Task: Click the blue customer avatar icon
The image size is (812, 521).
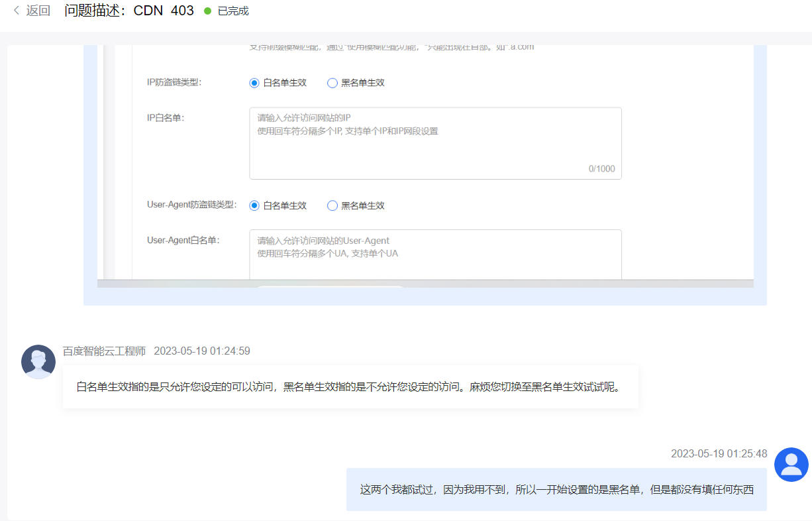Action: (791, 465)
